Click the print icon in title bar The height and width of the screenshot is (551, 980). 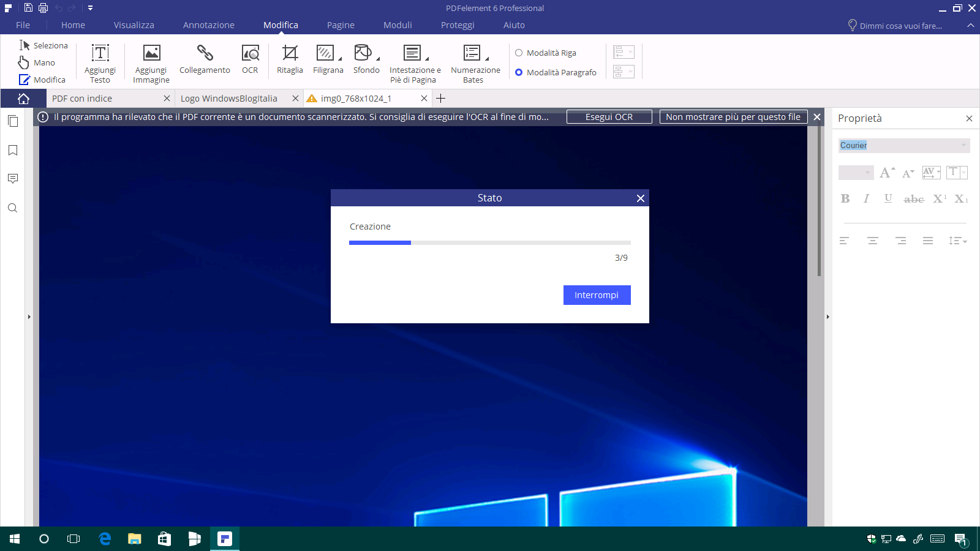click(x=43, y=8)
